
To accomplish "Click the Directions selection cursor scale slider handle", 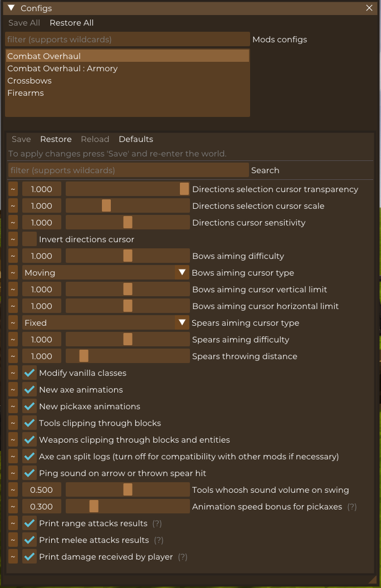I will pyautogui.click(x=106, y=206).
